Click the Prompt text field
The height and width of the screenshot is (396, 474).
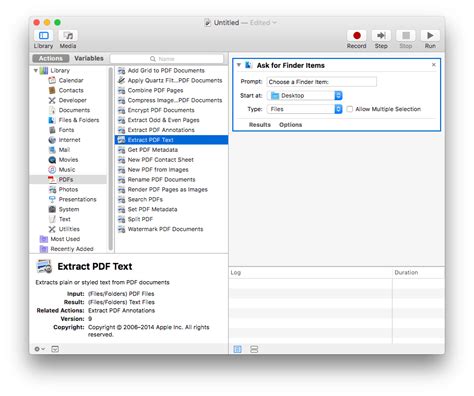point(322,82)
